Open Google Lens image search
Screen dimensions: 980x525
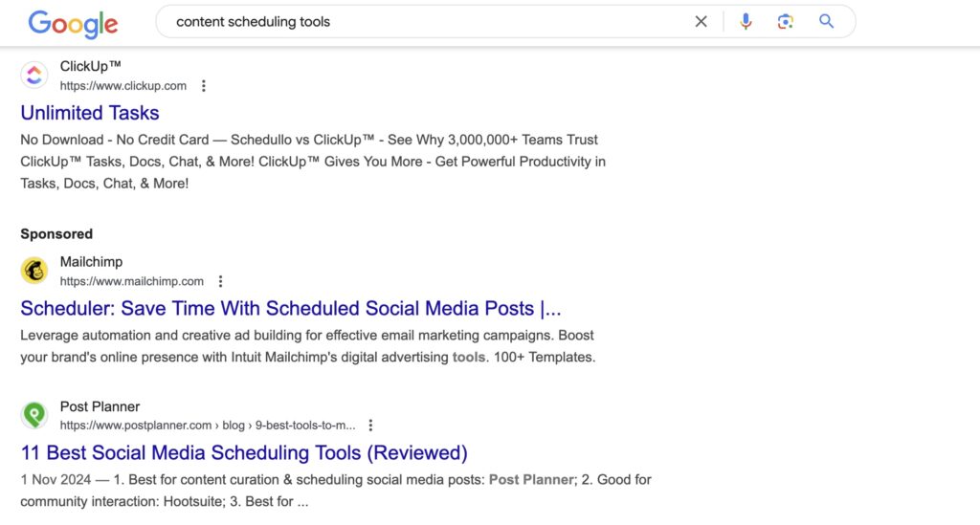(786, 21)
